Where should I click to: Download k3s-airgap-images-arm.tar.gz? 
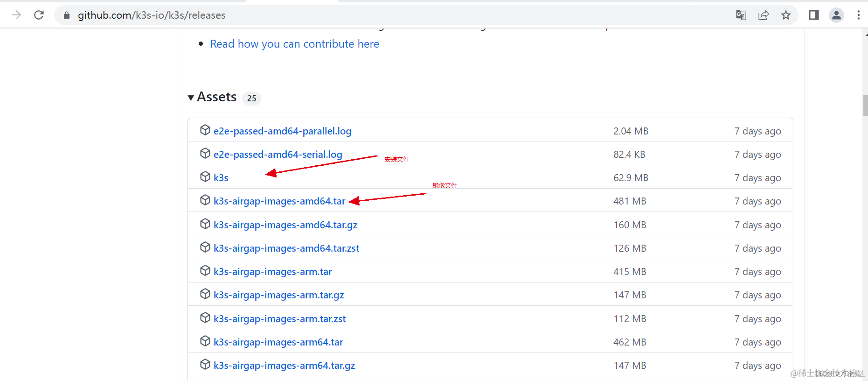279,295
